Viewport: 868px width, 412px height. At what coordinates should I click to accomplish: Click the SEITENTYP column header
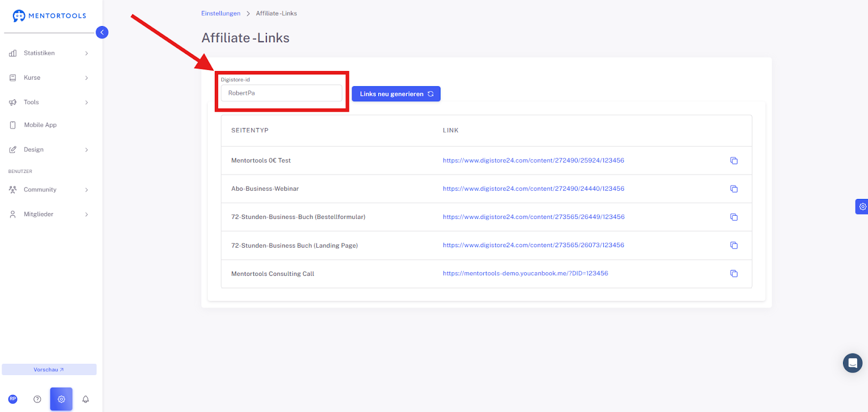[250, 131]
